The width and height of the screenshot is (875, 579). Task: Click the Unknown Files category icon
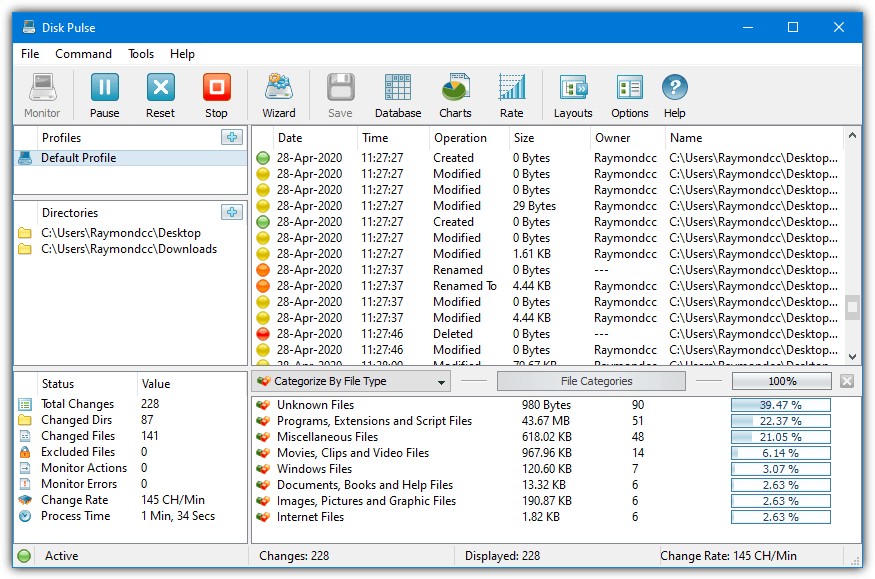263,405
